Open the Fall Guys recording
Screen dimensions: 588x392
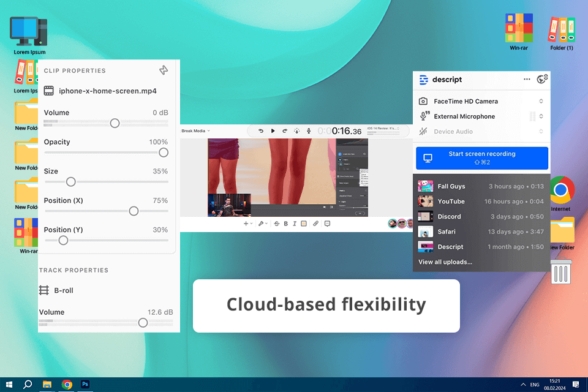(480, 186)
